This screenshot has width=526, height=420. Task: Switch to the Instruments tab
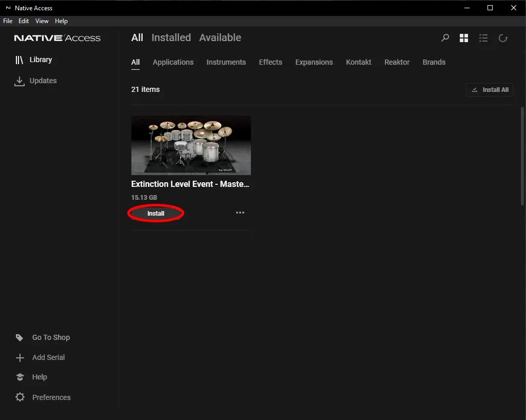(x=226, y=62)
